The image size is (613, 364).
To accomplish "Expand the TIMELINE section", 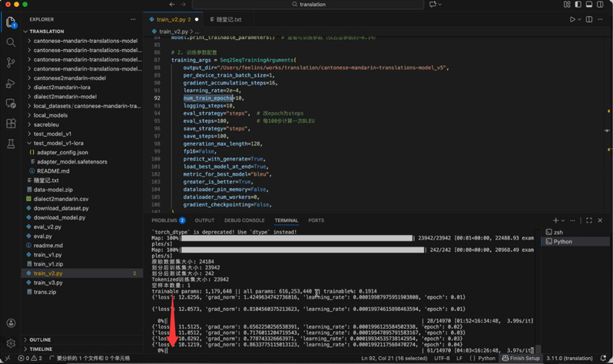I will (x=40, y=349).
